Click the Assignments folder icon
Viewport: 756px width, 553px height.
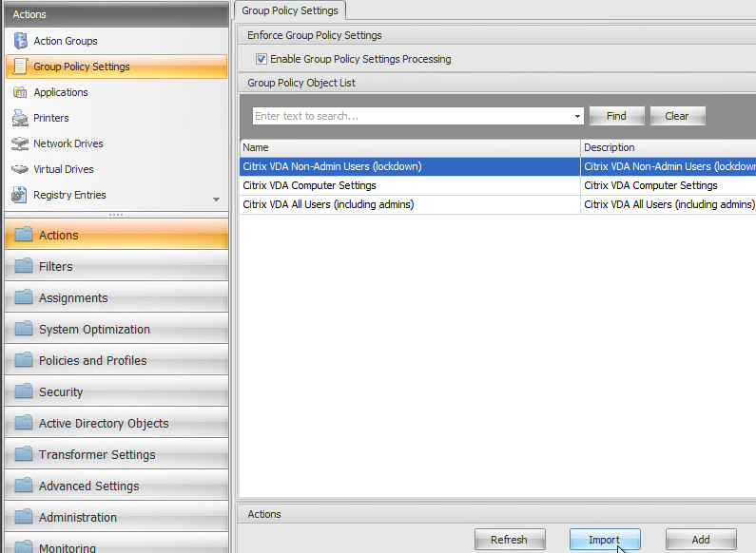(23, 297)
